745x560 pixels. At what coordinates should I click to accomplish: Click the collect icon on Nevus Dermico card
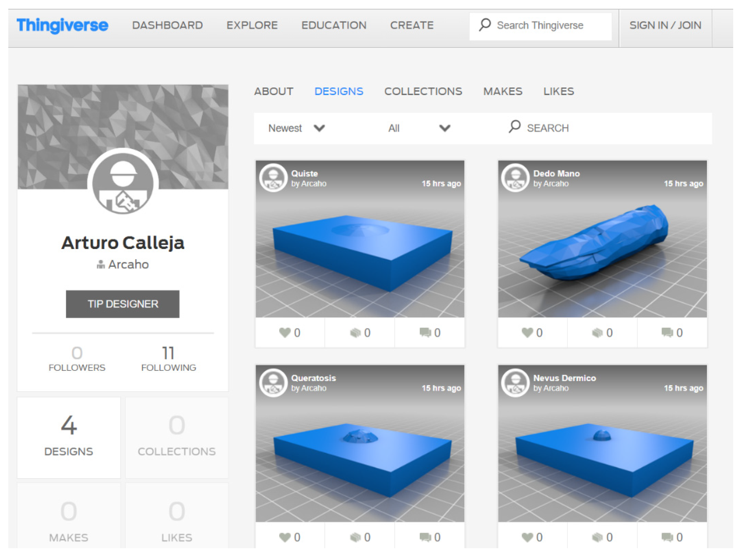point(597,537)
